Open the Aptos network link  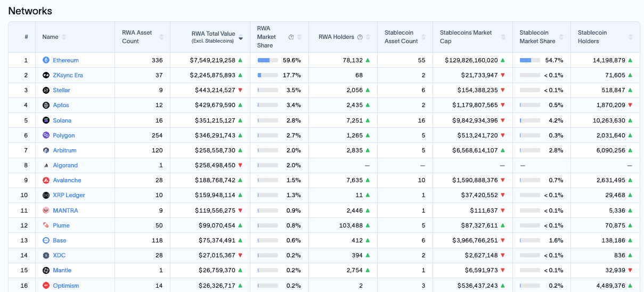(61, 105)
